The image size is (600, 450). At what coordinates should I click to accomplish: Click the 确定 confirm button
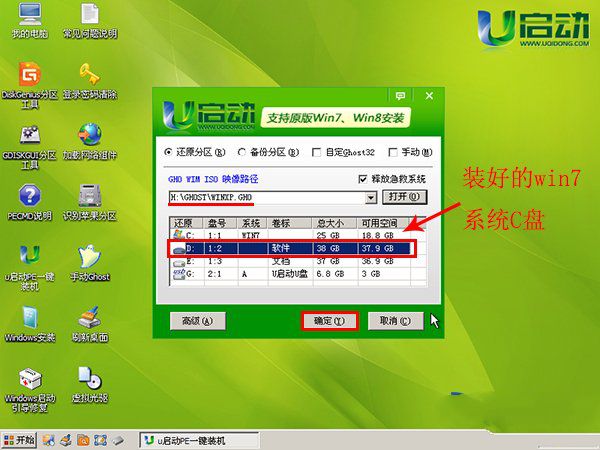point(329,321)
